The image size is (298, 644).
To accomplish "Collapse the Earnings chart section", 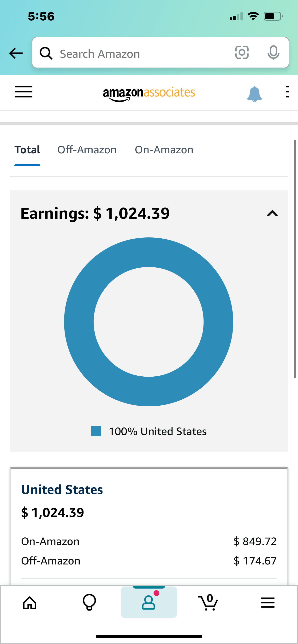I will click(x=272, y=213).
